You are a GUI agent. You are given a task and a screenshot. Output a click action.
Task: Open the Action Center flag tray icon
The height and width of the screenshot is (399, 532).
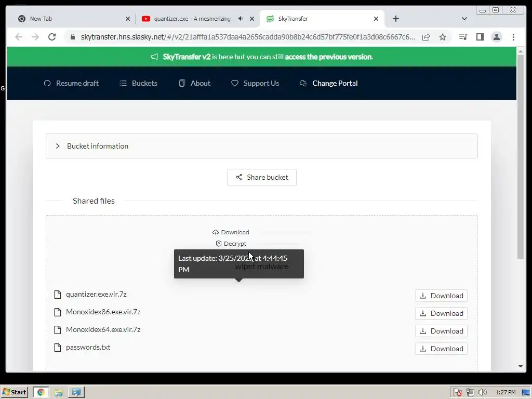click(x=457, y=392)
